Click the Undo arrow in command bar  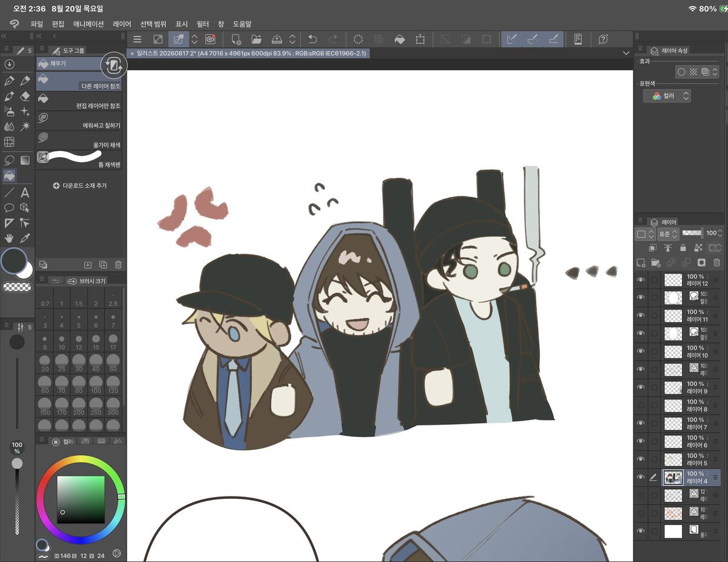(x=312, y=39)
